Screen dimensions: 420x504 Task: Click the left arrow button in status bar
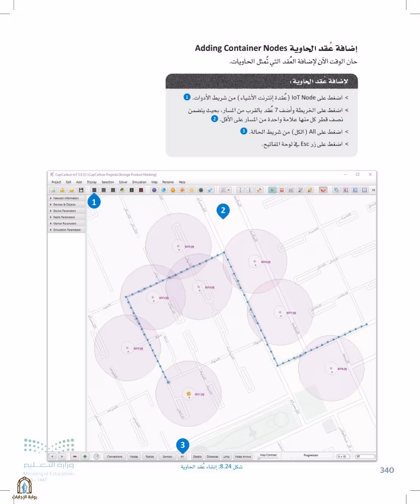[52, 457]
